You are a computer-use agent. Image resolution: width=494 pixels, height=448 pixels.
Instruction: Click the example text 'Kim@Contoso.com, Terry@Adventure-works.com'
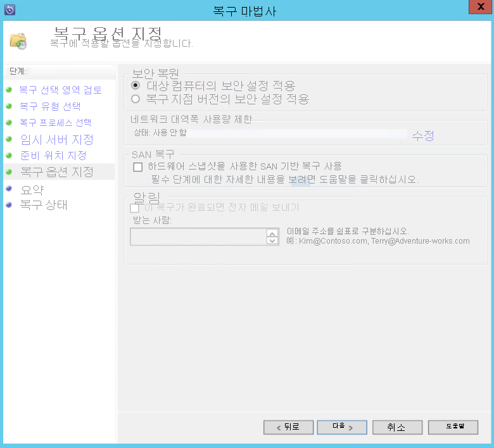(384, 241)
